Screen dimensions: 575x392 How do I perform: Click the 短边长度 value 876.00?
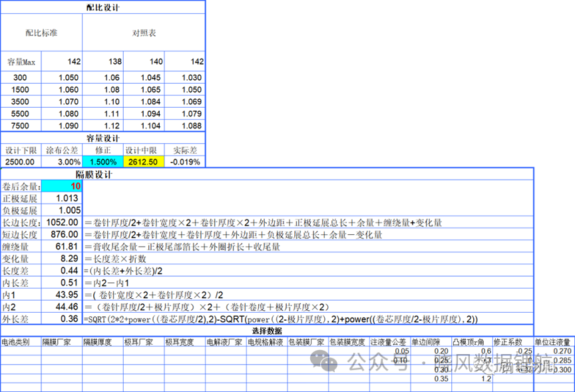coord(62,235)
